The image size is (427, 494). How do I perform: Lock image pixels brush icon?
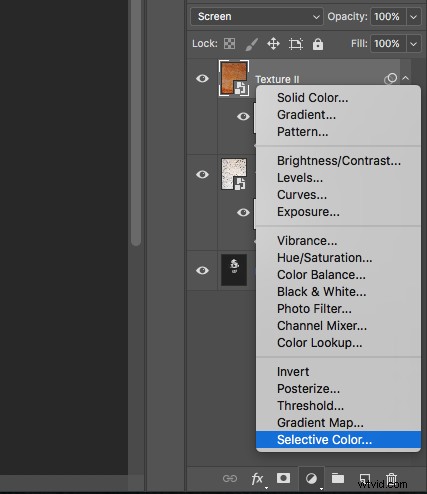coord(252,44)
